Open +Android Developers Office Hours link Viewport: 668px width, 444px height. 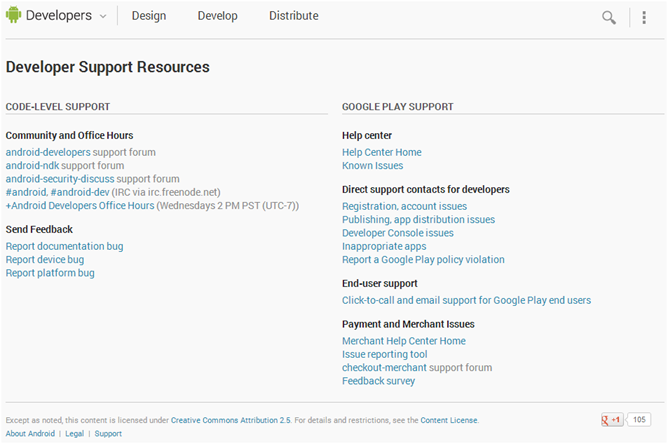(x=80, y=205)
